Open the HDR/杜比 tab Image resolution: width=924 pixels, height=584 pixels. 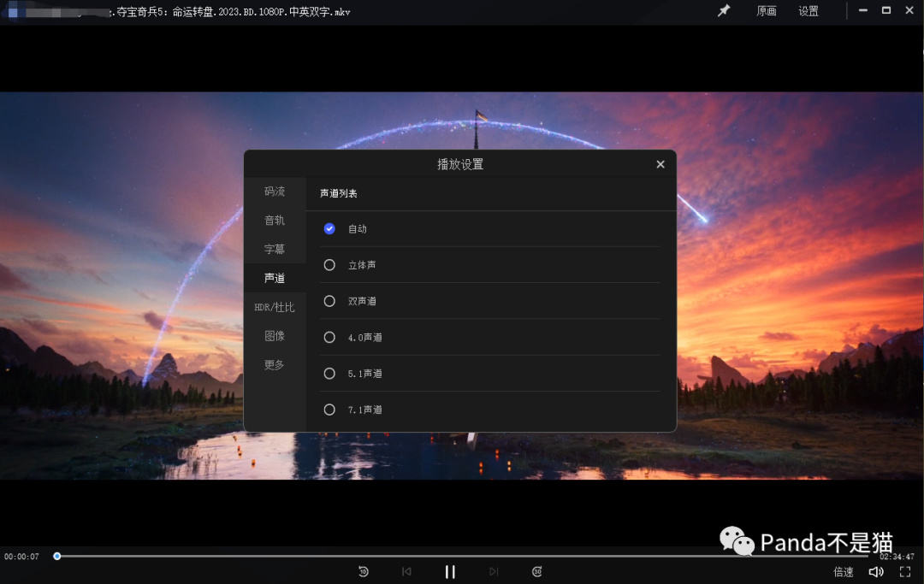coord(275,307)
